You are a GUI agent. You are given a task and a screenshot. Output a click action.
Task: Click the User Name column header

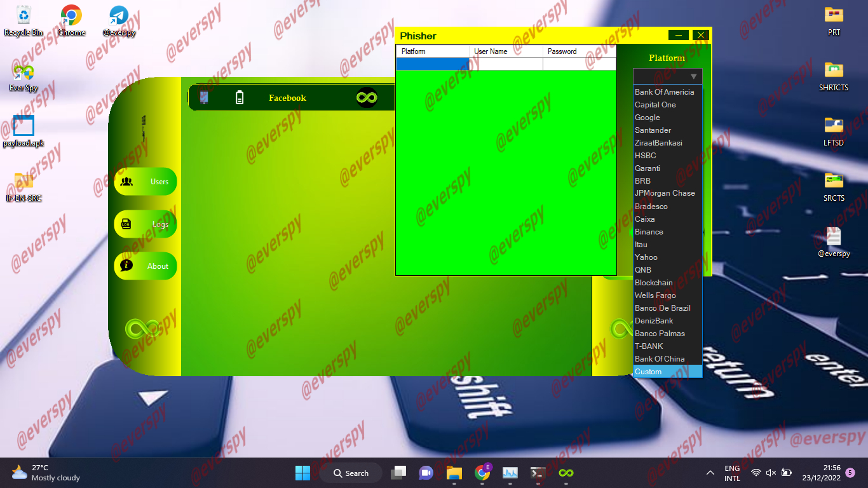[x=506, y=51]
